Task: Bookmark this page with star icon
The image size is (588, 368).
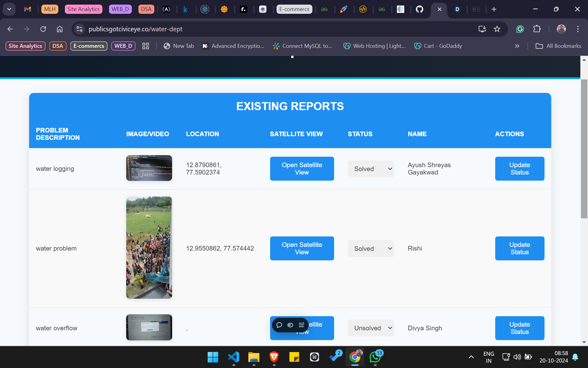Action: coord(497,29)
